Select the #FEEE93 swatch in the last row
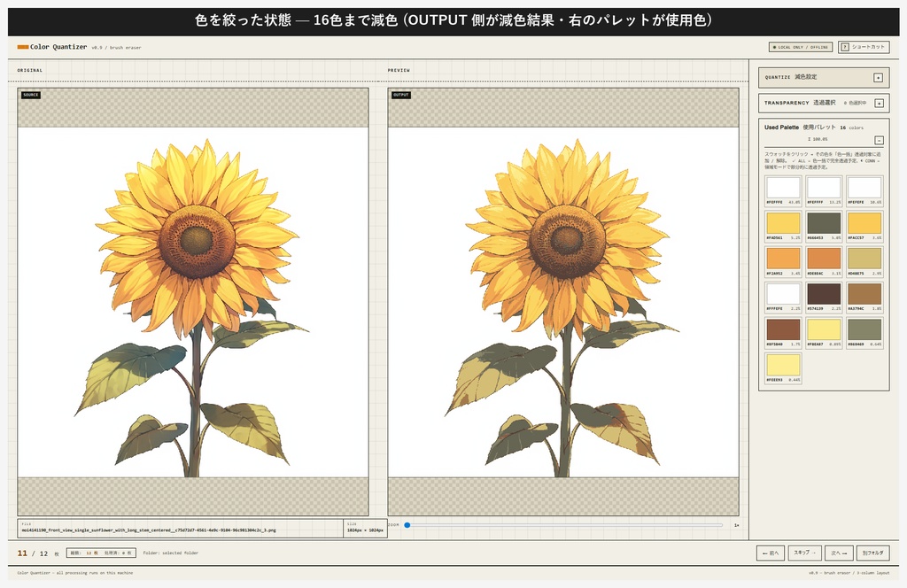Image resolution: width=907 pixels, height=588 pixels. 783,366
